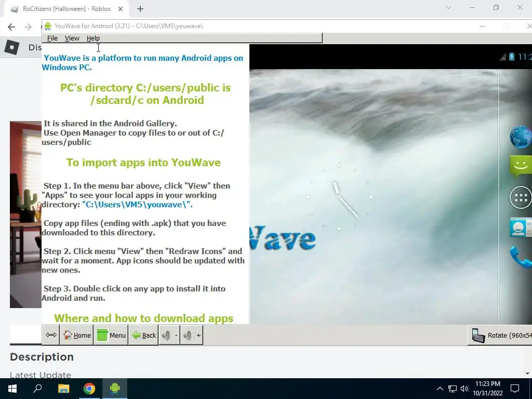Click the Roblox game thumbnail image
This screenshot has height=399, width=532.
tap(25, 215)
